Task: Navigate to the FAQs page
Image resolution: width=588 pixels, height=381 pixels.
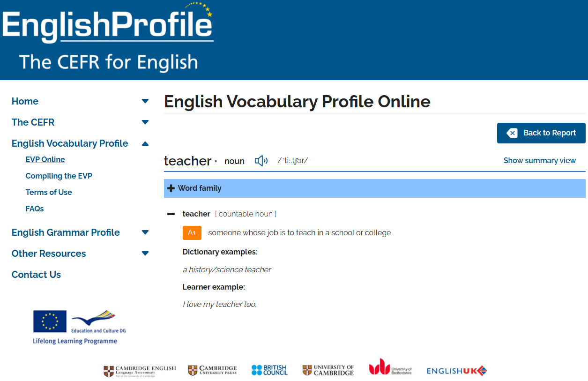Action: pyautogui.click(x=34, y=208)
